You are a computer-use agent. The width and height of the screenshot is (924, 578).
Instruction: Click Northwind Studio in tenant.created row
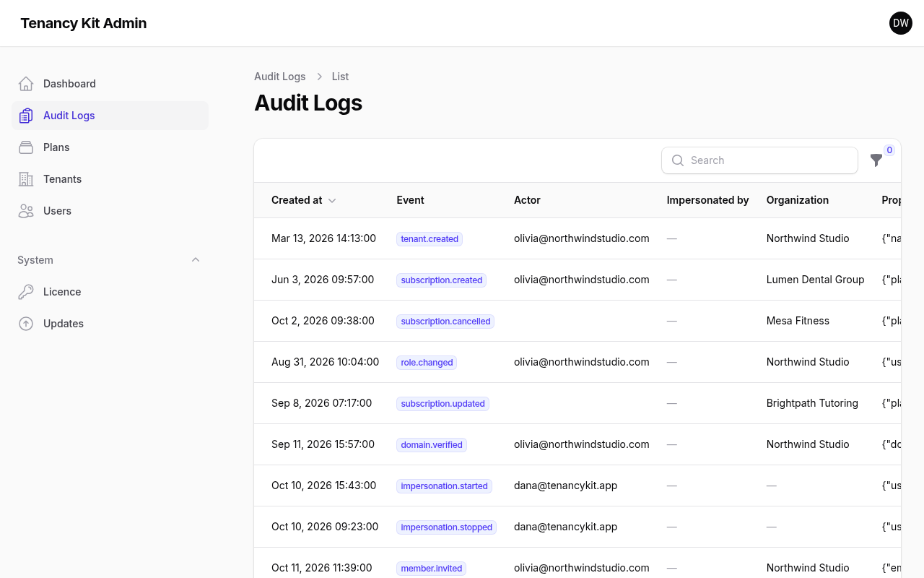(808, 238)
